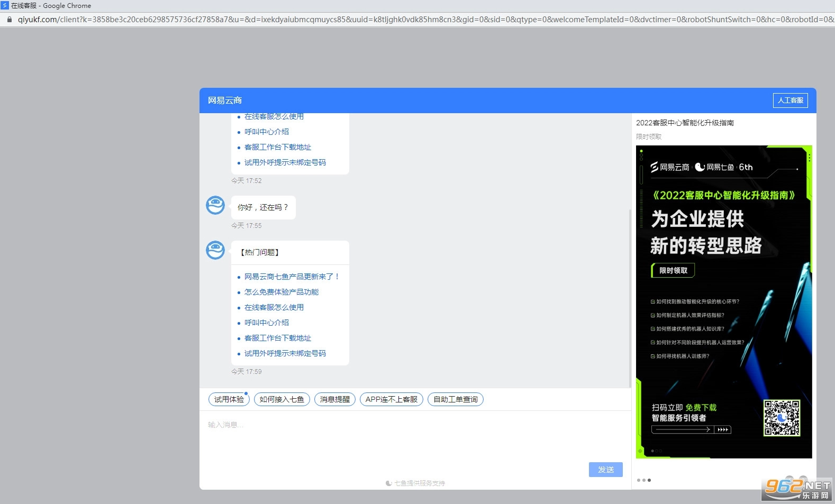The width and height of the screenshot is (835, 504).
Task: Select the 如何接入七鱼 quick reply
Action: (x=282, y=400)
